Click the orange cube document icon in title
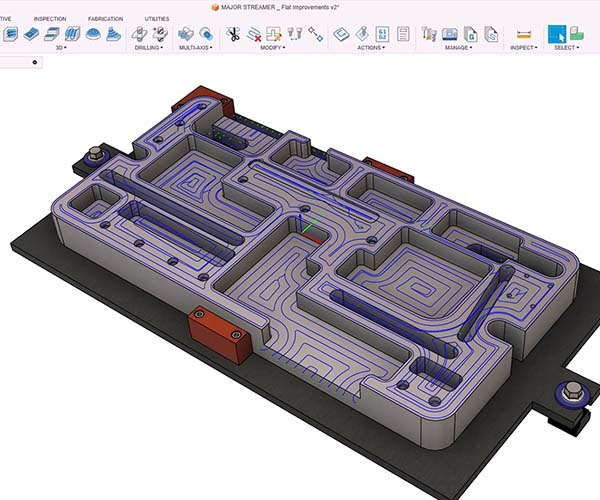Image resolution: width=600 pixels, height=500 pixels. (x=215, y=7)
